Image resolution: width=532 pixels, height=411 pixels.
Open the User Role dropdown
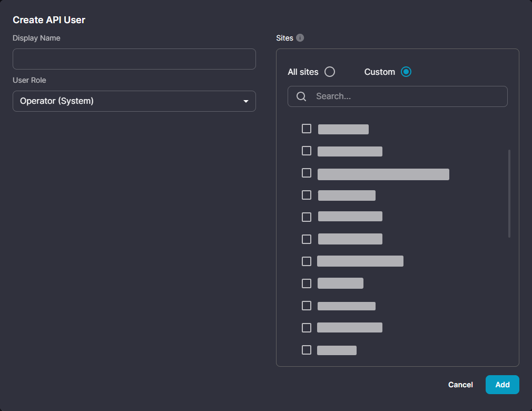[x=134, y=101]
